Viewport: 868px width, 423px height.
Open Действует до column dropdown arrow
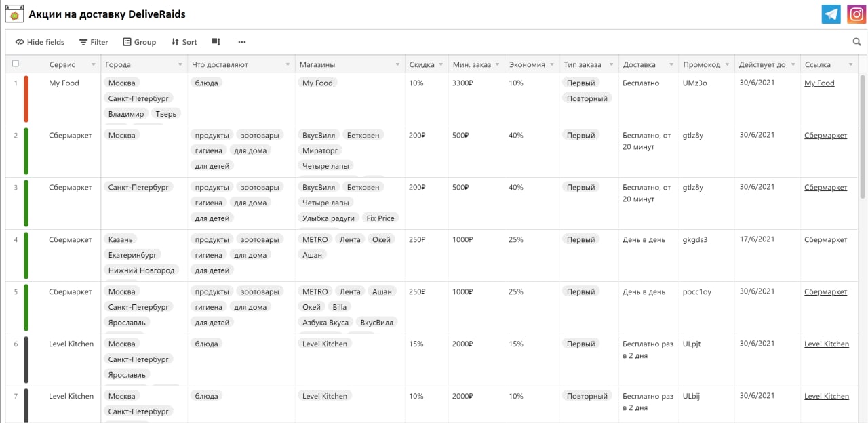point(793,65)
